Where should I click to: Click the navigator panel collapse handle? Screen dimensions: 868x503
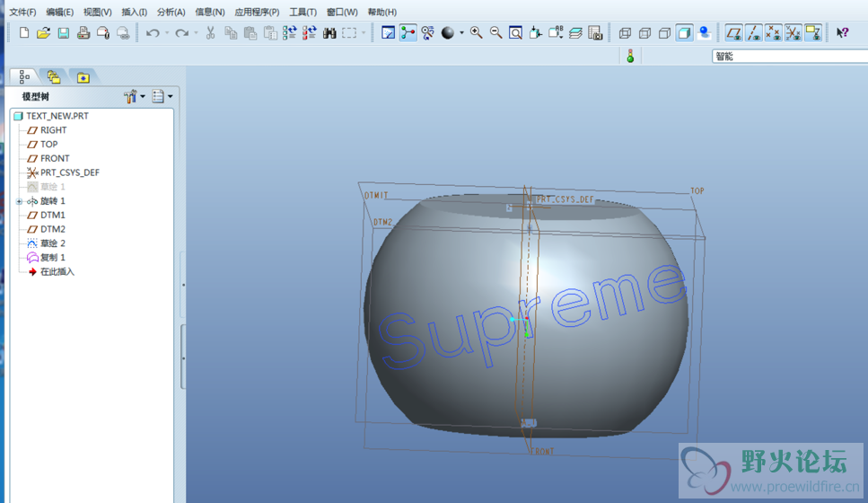183,357
